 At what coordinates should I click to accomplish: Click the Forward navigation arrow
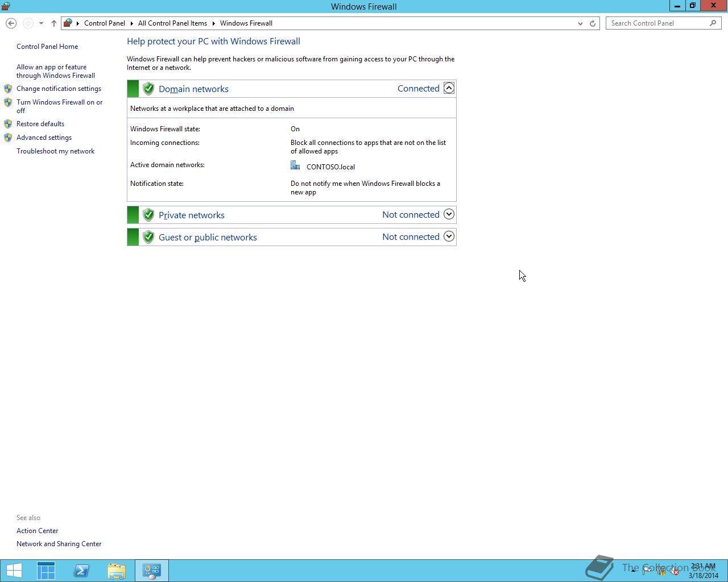27,23
